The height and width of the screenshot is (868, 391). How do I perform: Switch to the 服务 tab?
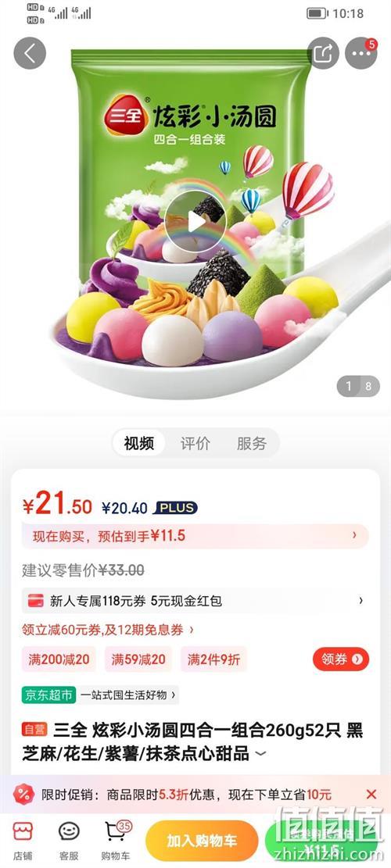coord(252,444)
